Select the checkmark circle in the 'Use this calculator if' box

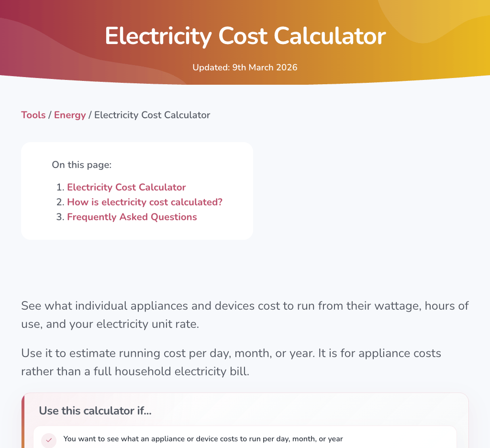(x=49, y=440)
